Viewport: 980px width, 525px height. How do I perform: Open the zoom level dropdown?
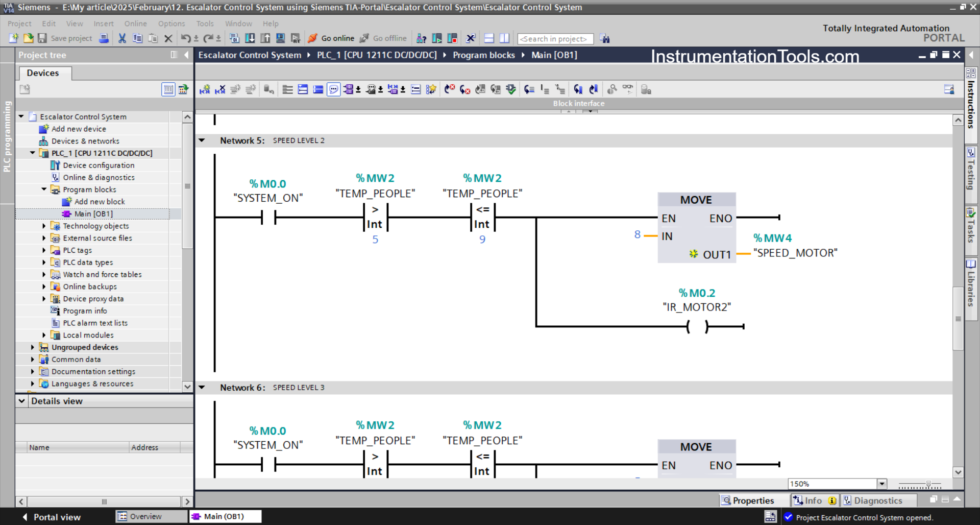[881, 484]
